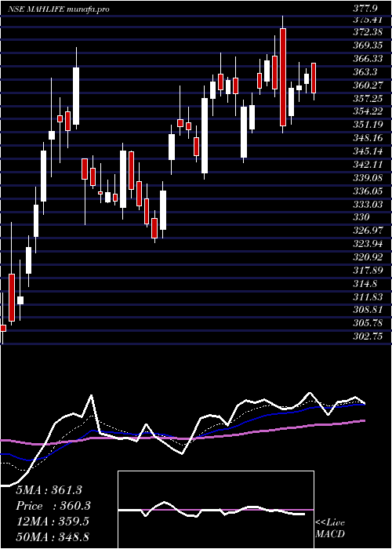Click the 12MA : 359.5 readout
Image resolution: width=392 pixels, height=549 pixels.
(53, 522)
